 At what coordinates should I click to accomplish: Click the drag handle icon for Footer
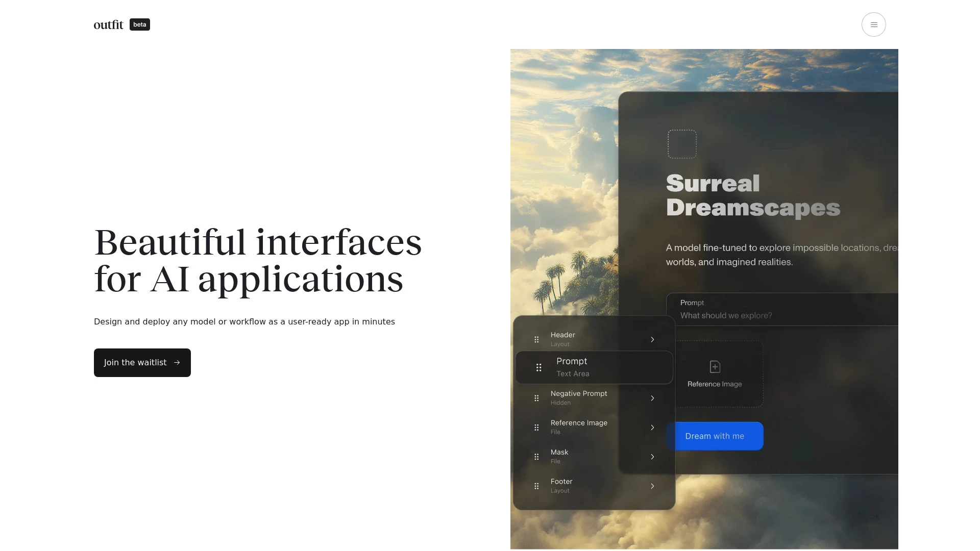click(536, 486)
